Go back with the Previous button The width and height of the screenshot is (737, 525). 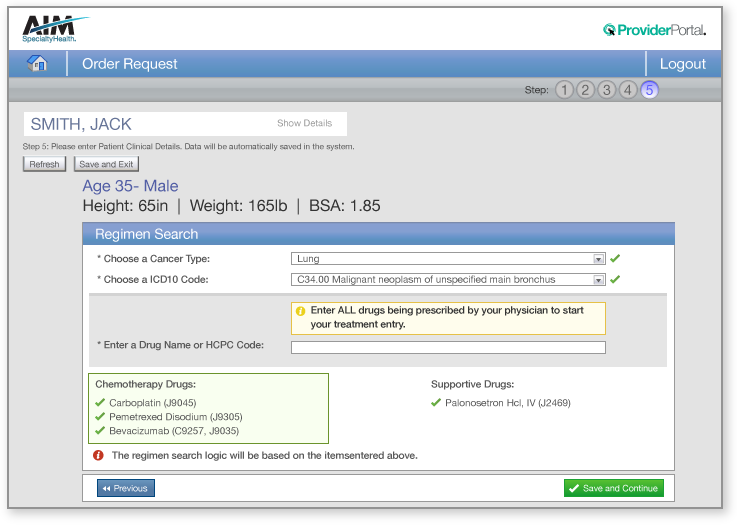(x=125, y=488)
